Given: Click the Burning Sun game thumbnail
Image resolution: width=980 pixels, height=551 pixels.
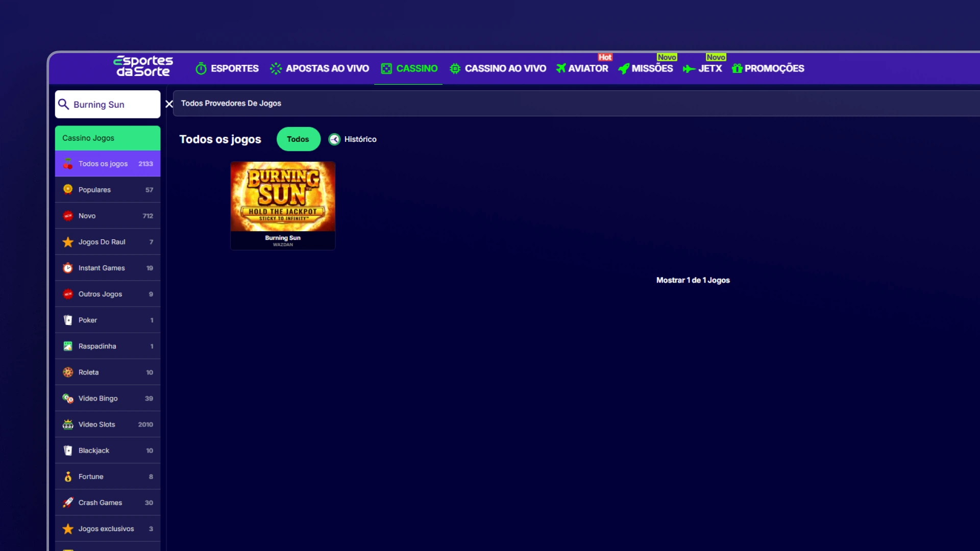Looking at the screenshot, I should click(283, 197).
